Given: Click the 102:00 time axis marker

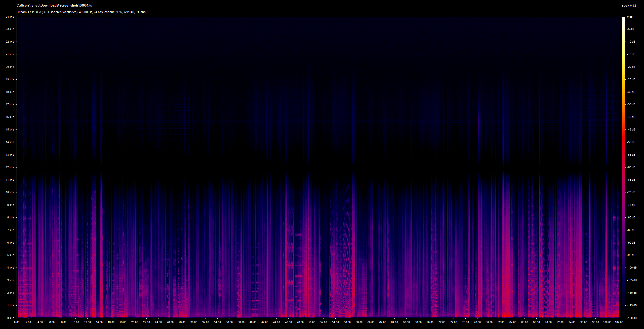Looking at the screenshot, I should pyautogui.click(x=619, y=322).
